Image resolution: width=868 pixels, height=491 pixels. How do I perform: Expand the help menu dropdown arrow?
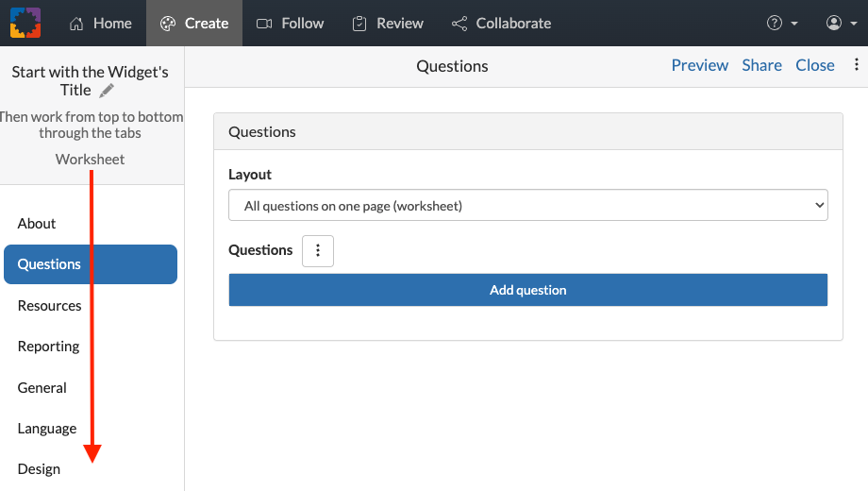coord(794,24)
